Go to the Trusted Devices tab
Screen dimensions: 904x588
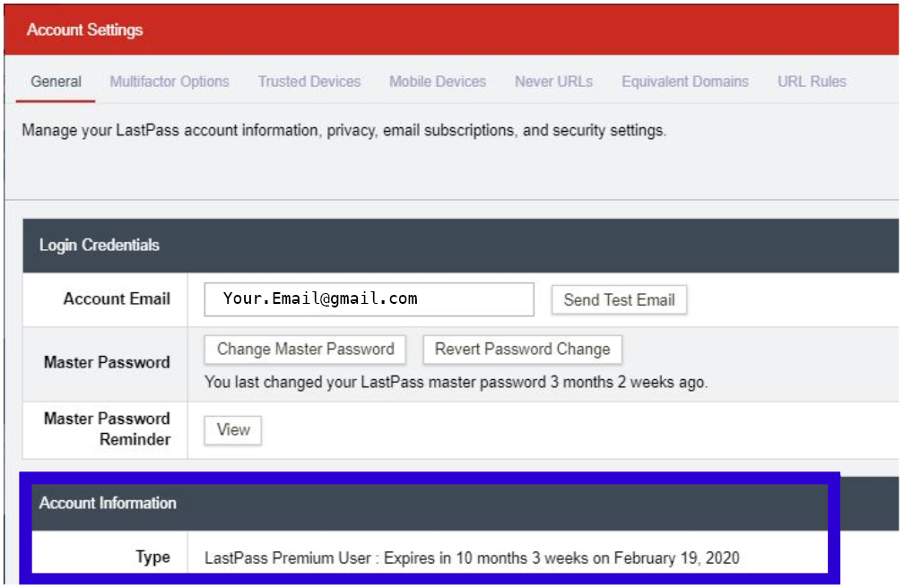309,82
